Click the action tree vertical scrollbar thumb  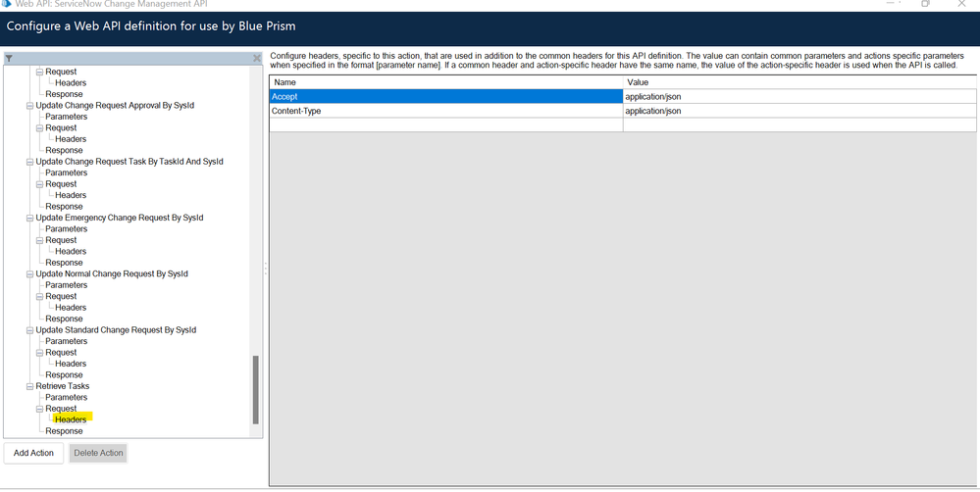click(x=255, y=390)
